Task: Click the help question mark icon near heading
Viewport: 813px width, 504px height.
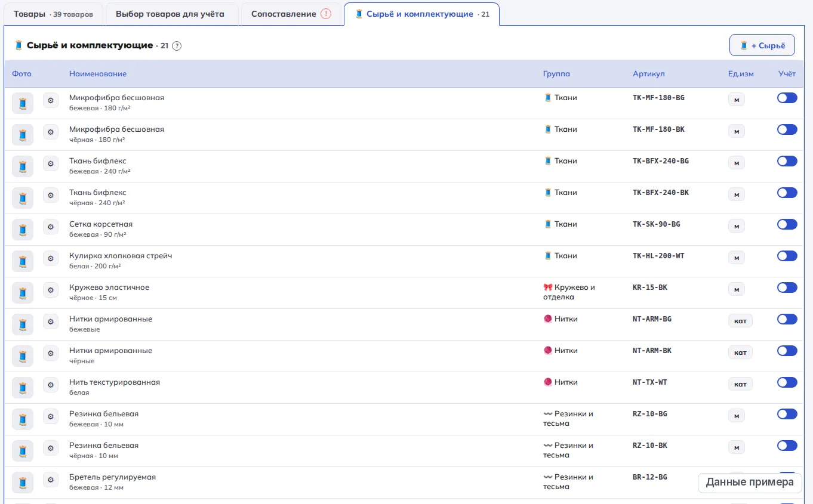Action: pos(177,46)
